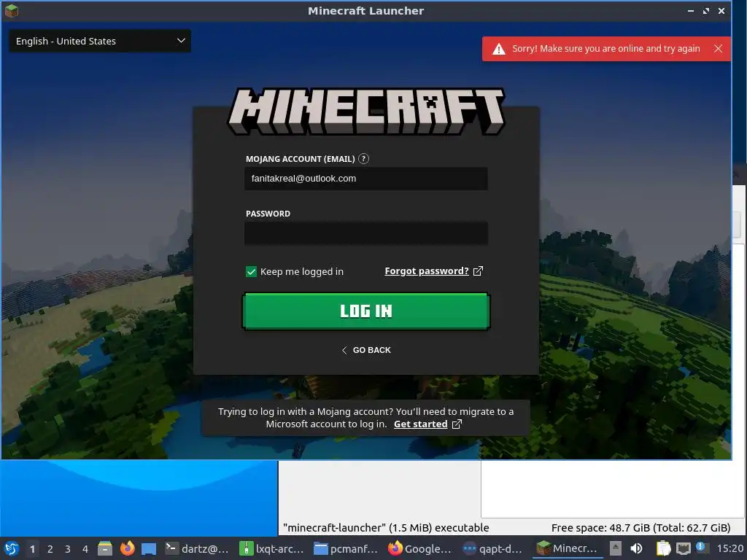Screen dimensions: 747x560
Task: Minimize the Minecraft Launcher window
Action: coord(690,10)
